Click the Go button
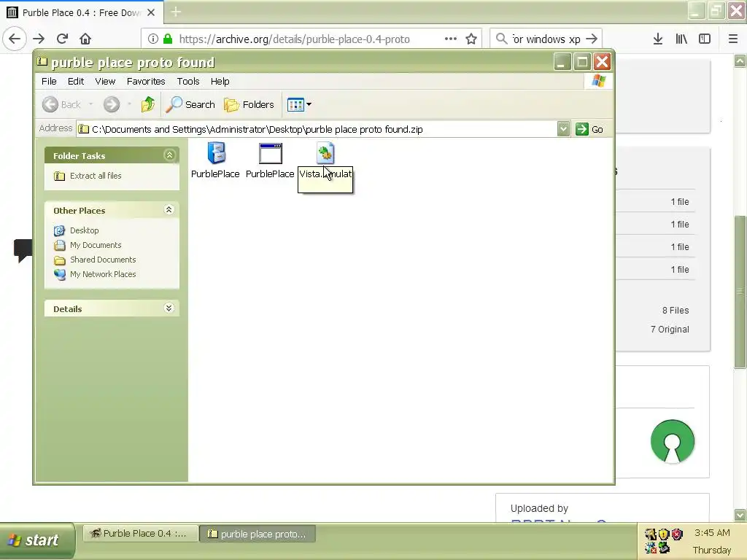The height and width of the screenshot is (560, 747). [589, 129]
